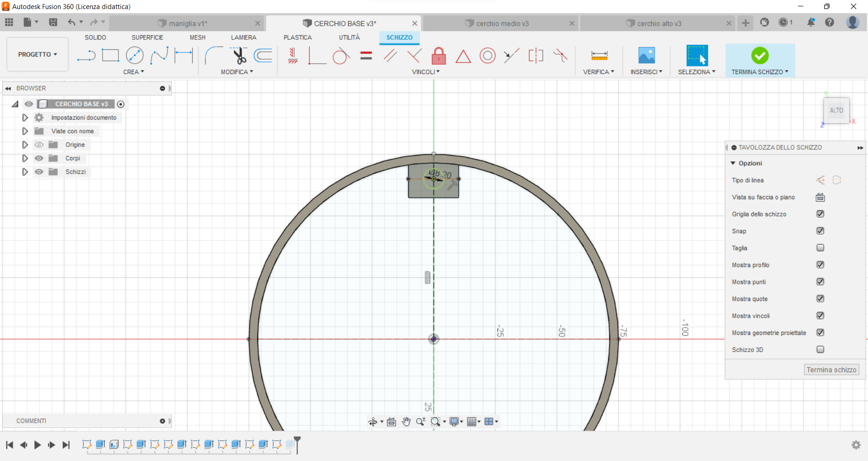
Task: Select the Sketch Dimension tool
Action: click(x=184, y=56)
